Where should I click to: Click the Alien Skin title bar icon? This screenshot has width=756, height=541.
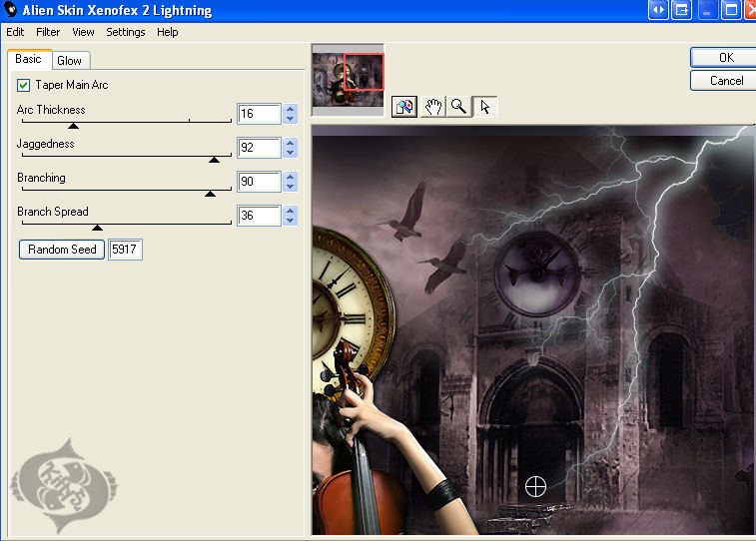click(10, 10)
